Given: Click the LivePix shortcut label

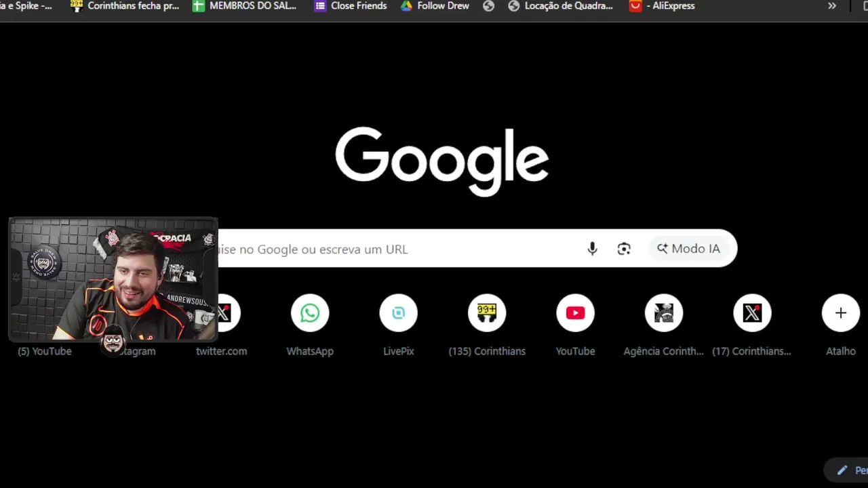Looking at the screenshot, I should (399, 351).
